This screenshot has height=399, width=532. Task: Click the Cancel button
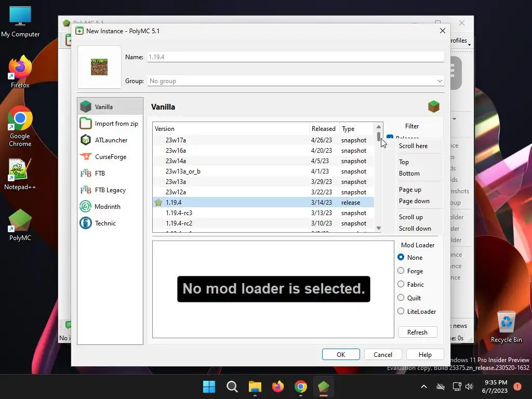coord(383,354)
